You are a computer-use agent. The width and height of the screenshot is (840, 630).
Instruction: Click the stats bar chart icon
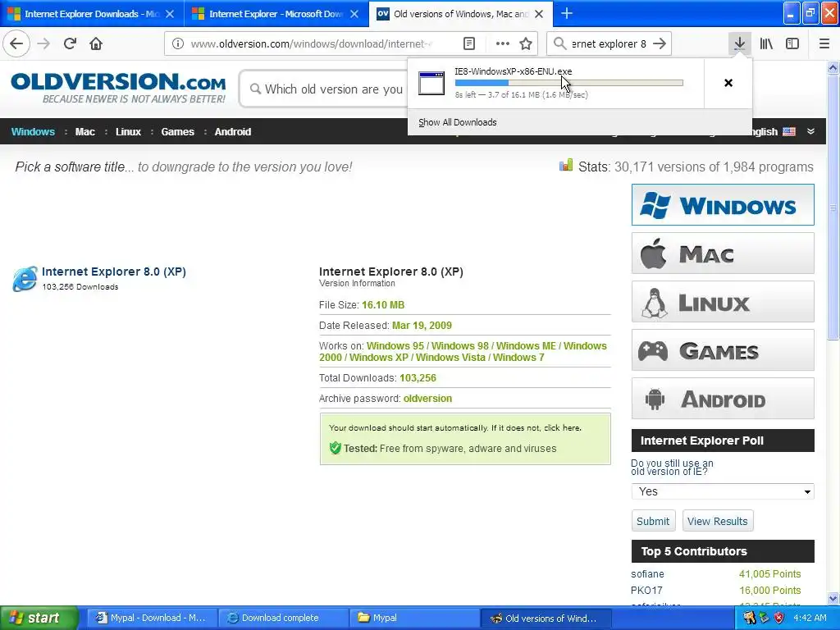coord(566,165)
